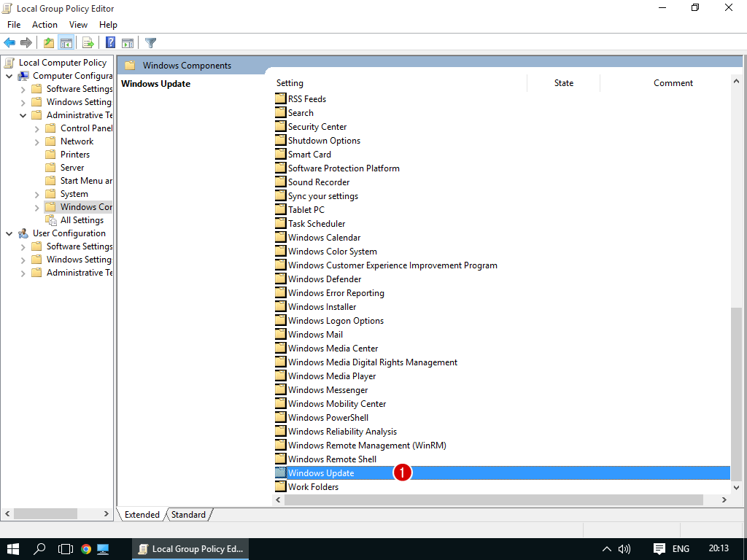This screenshot has width=747, height=560.
Task: Click the Up one level folder icon
Action: coord(49,43)
